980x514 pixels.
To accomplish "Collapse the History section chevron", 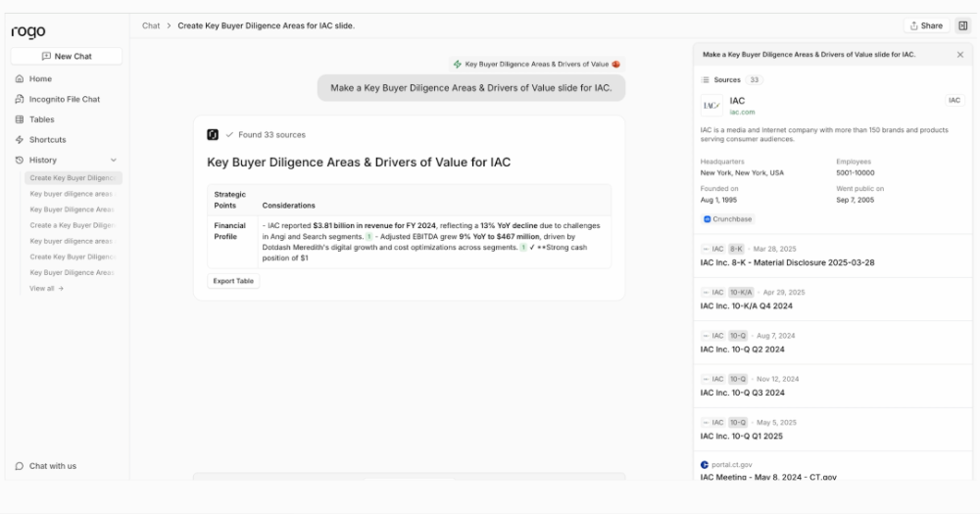I will pyautogui.click(x=114, y=160).
